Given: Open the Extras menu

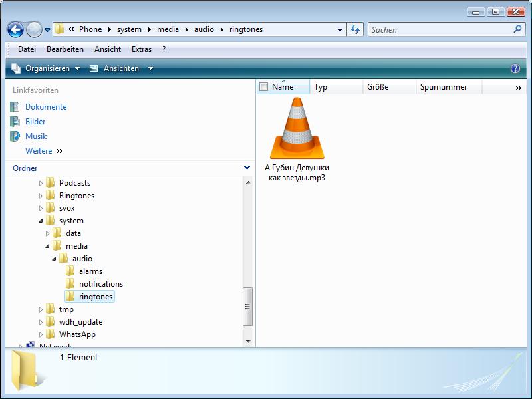Looking at the screenshot, I should [x=142, y=49].
